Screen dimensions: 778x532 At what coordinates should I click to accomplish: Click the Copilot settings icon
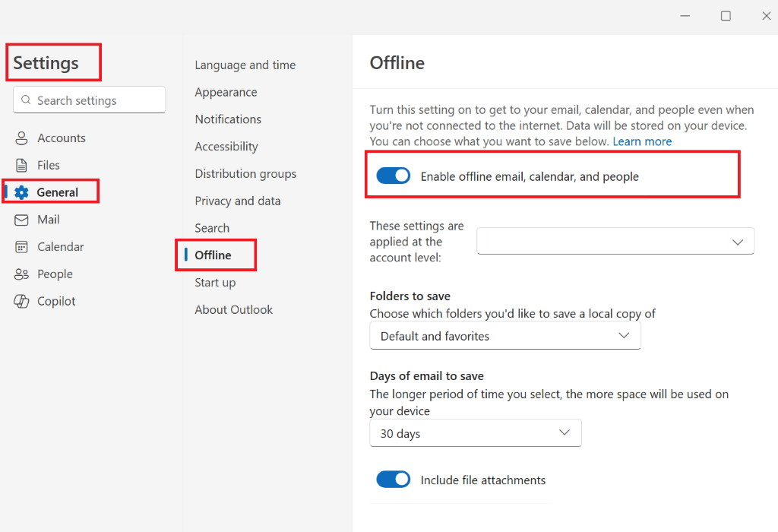pyautogui.click(x=21, y=301)
